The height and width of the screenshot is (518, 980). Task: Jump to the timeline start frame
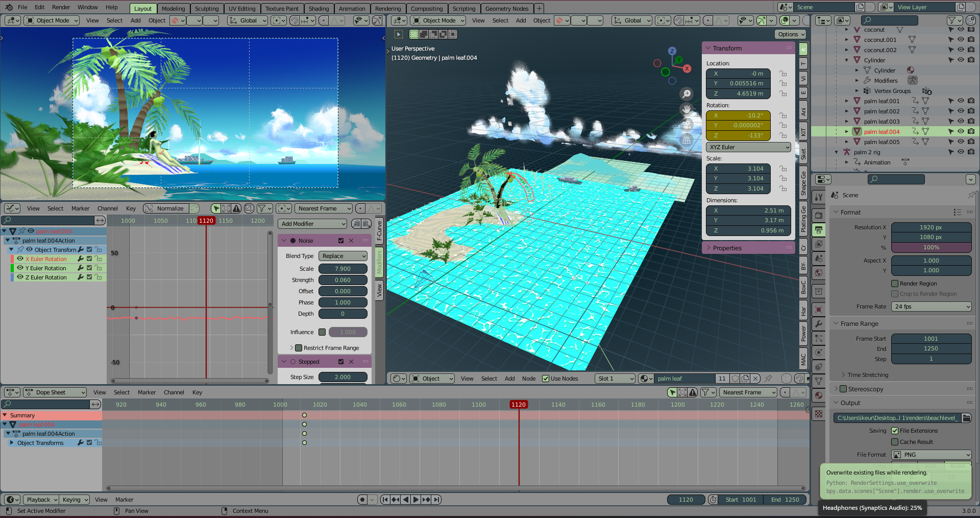pos(385,500)
